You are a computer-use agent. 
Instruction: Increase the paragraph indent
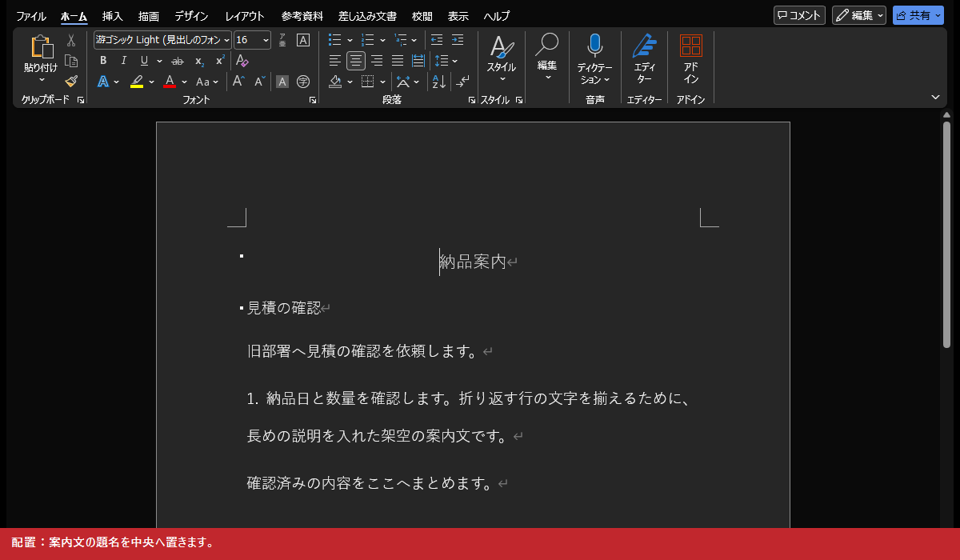[x=458, y=40]
